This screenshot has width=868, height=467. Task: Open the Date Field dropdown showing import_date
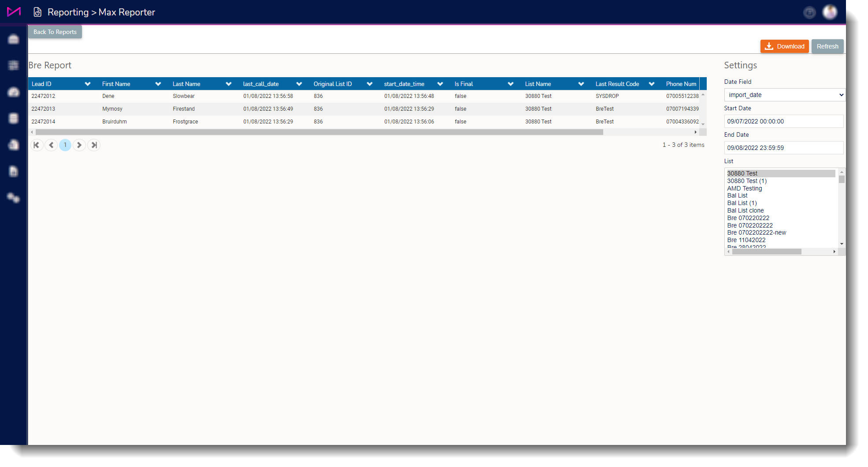pos(785,95)
